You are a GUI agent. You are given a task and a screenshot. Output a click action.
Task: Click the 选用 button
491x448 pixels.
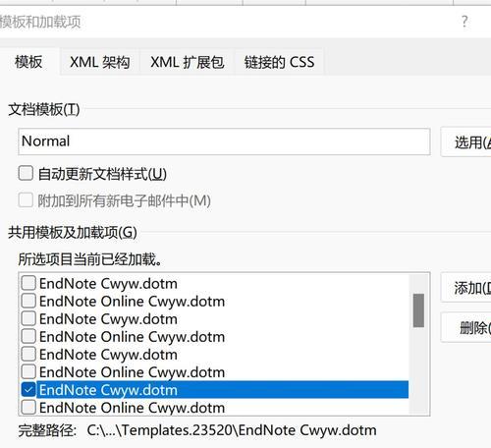pos(466,142)
